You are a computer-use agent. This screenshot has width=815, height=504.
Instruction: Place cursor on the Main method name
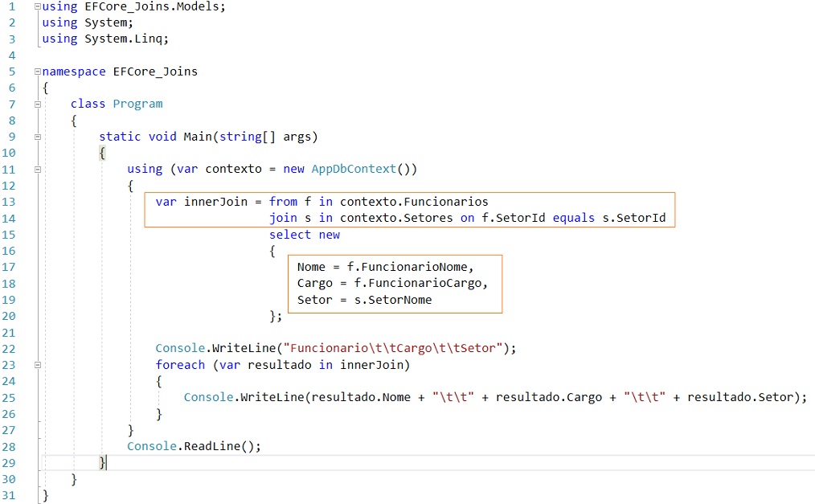click(198, 136)
